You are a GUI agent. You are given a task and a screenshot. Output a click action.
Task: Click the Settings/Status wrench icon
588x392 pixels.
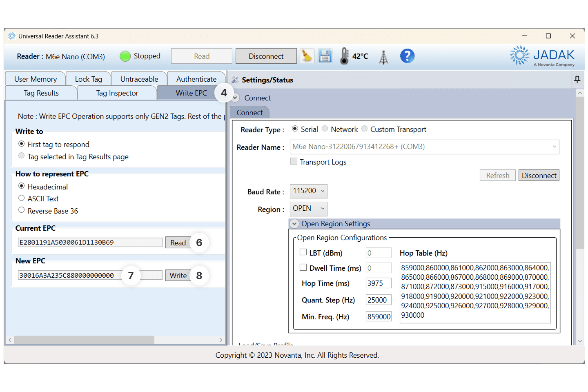235,80
